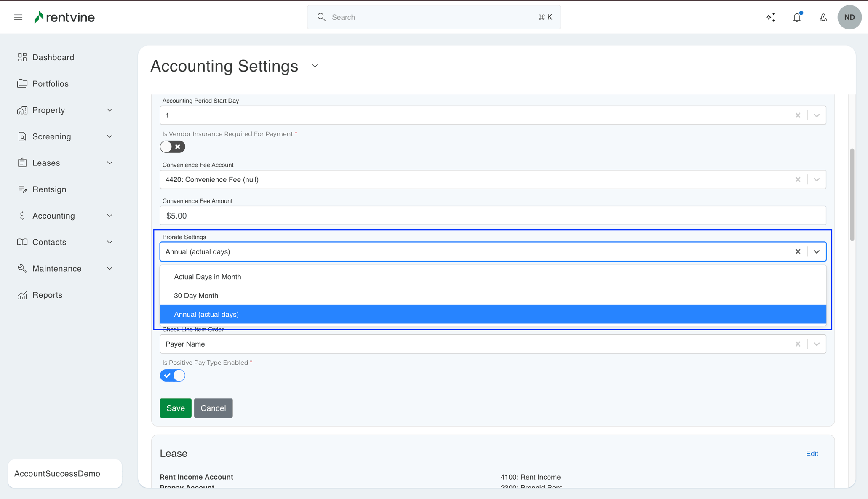Toggle Vendor Insurance Required switch on
Screen dimensions: 868x499
[172, 147]
